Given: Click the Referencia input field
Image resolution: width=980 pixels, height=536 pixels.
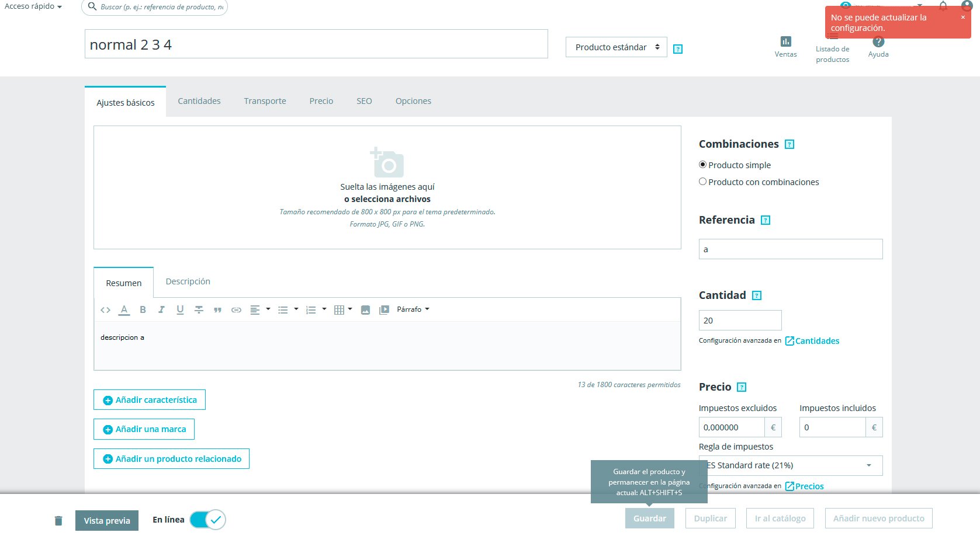Looking at the screenshot, I should [791, 249].
